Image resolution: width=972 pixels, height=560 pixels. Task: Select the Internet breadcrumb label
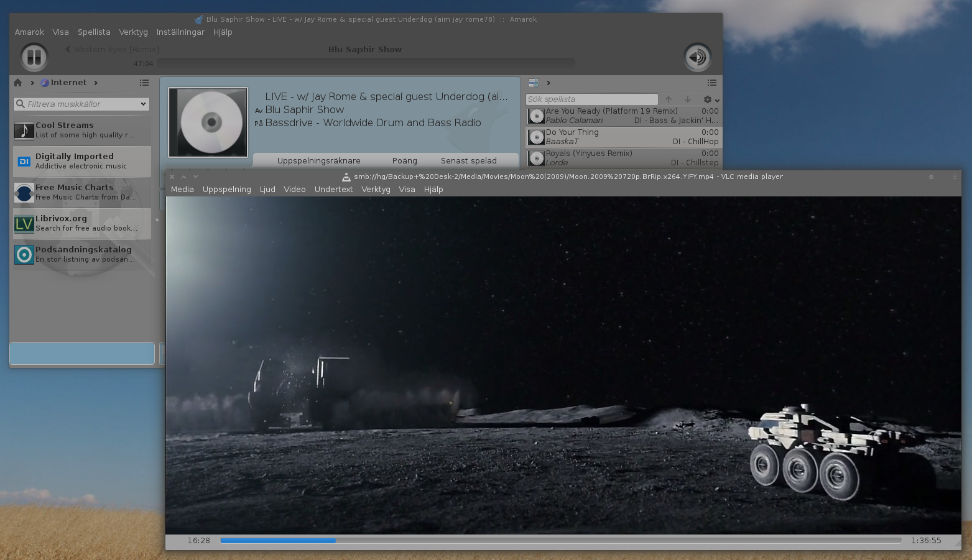[69, 83]
